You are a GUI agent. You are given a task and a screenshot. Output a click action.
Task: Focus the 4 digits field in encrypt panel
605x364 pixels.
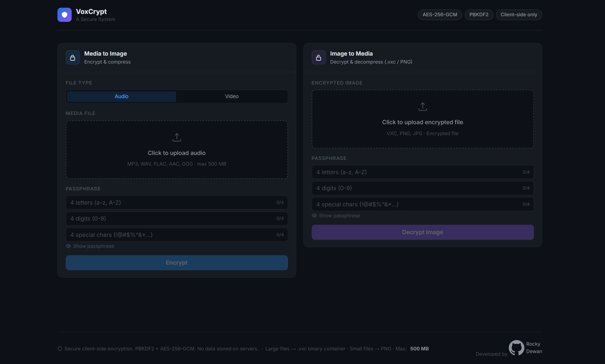coord(172,219)
